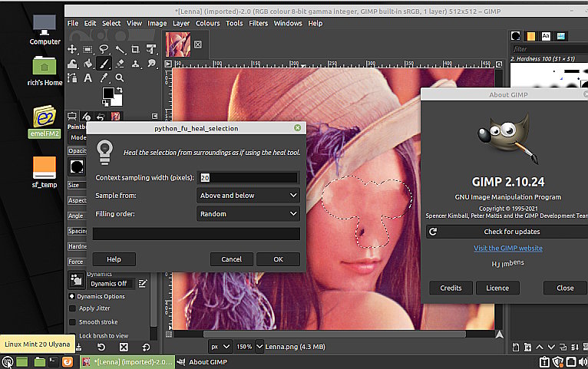Image resolution: width=588 pixels, height=369 pixels.
Task: Select the Bucket Fill tool
Action: [88, 64]
